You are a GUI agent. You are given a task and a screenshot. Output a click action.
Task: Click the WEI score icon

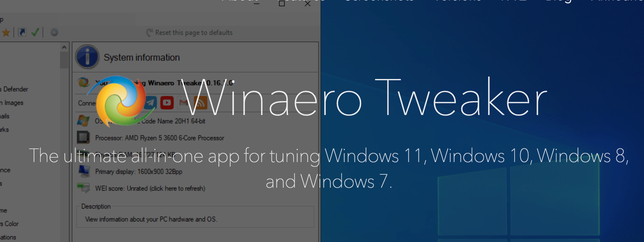(x=84, y=188)
